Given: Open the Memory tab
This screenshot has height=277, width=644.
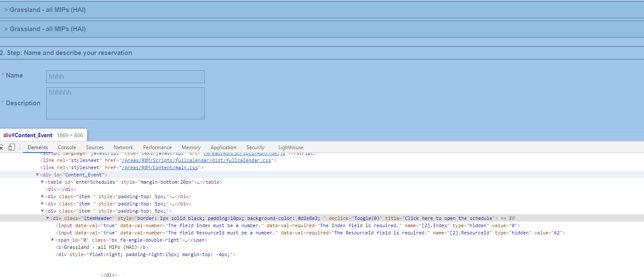Looking at the screenshot, I should (x=191, y=147).
